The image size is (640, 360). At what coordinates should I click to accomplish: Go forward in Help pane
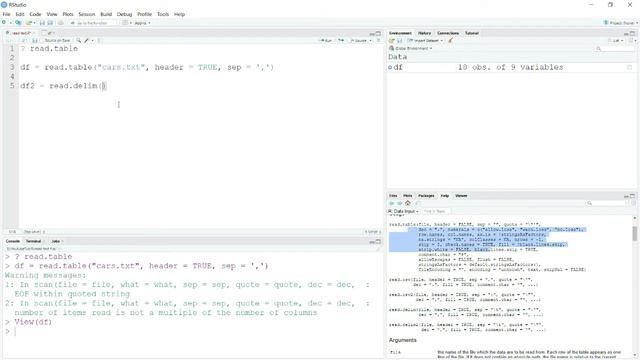400,203
